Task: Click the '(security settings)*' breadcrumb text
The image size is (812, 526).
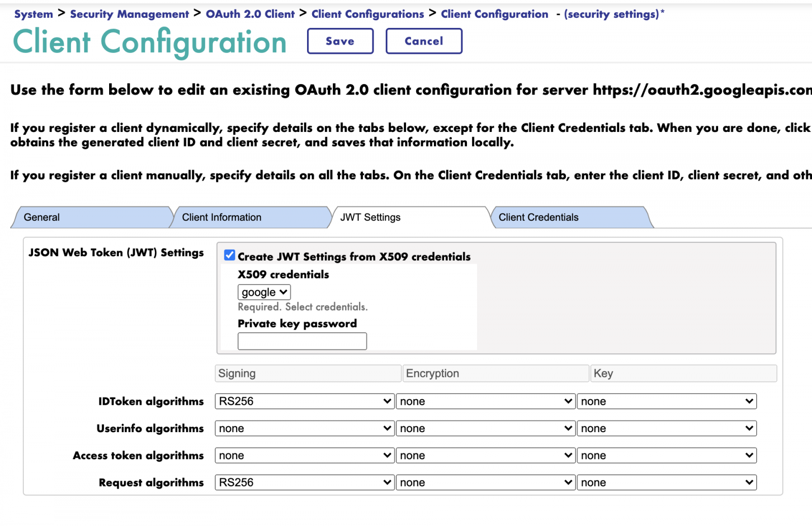Action: pos(614,14)
